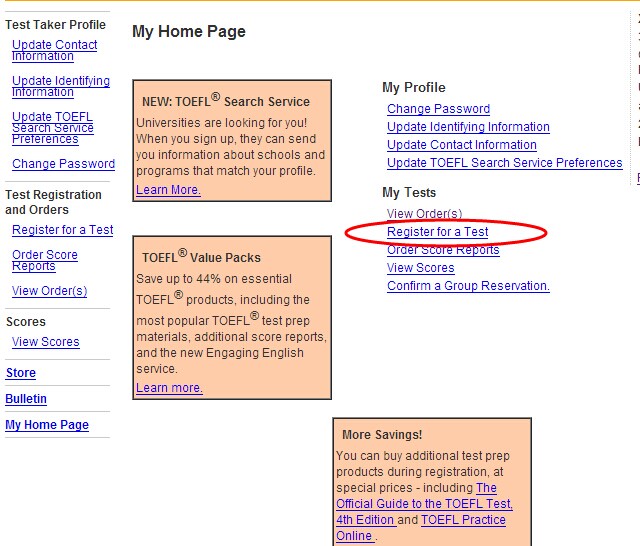Image resolution: width=640 pixels, height=546 pixels.
Task: Click the NEW: TOEFL Search Service title
Action: (x=226, y=101)
